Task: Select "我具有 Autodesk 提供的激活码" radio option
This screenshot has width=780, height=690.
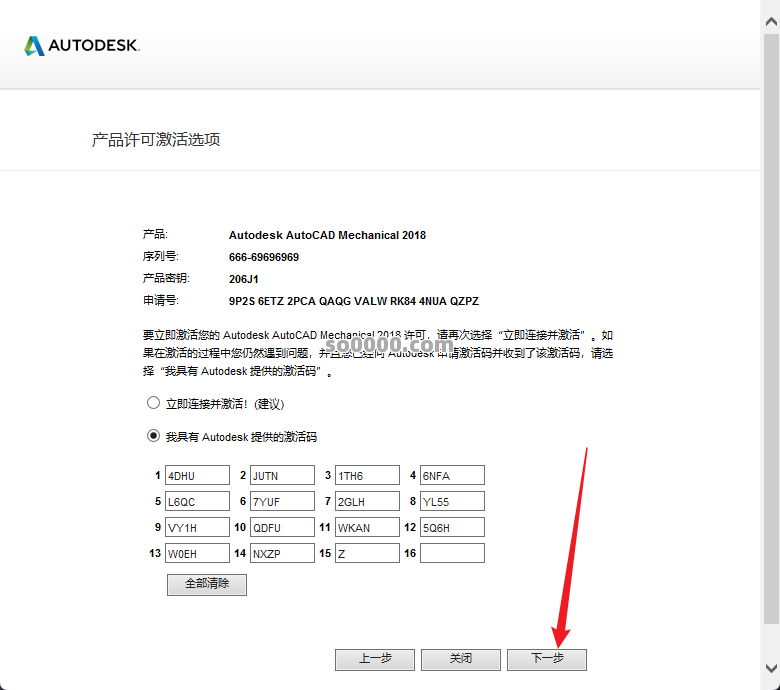Action: coord(153,436)
